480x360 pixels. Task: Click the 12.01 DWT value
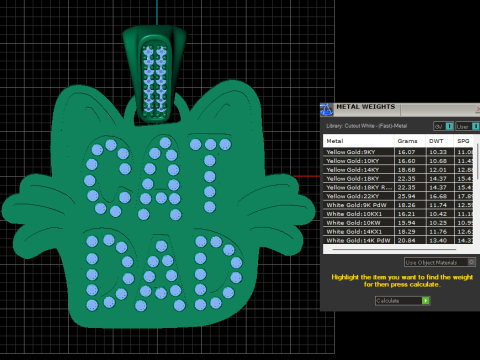(438, 170)
